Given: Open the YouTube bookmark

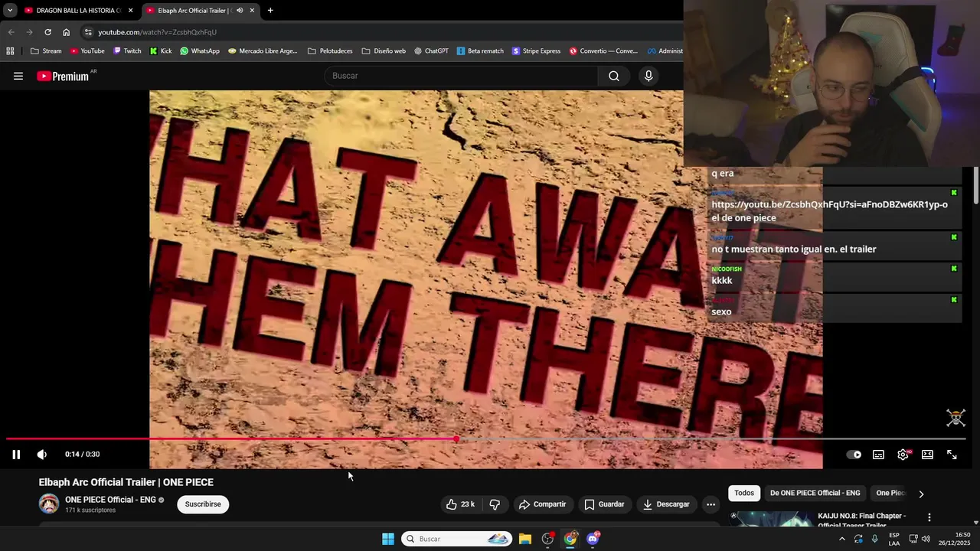Looking at the screenshot, I should pyautogui.click(x=87, y=51).
